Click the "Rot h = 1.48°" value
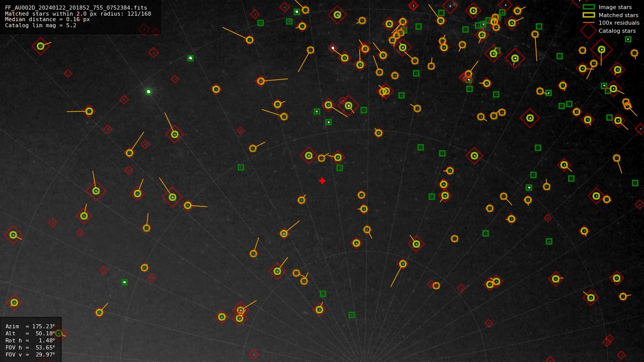644x362 pixels. pyautogui.click(x=30, y=340)
